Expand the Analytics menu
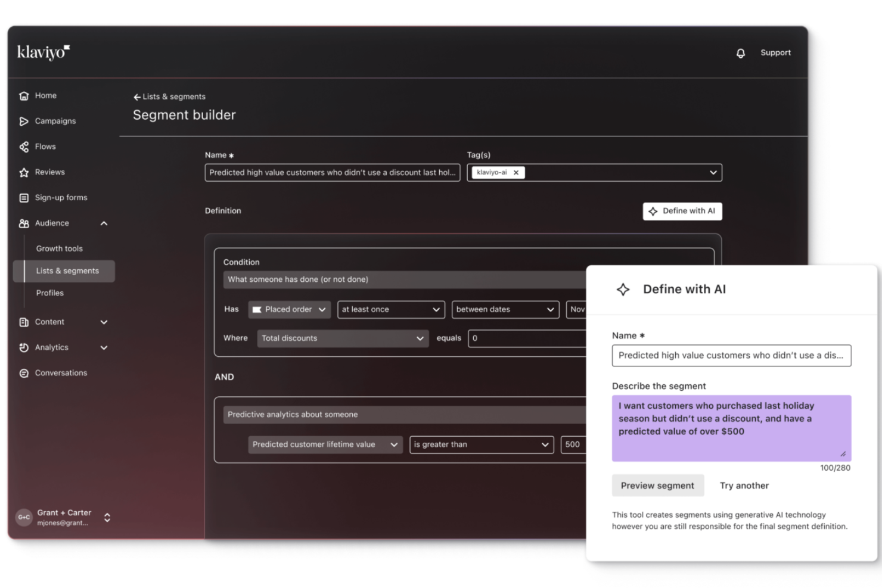The image size is (882, 588). (104, 347)
